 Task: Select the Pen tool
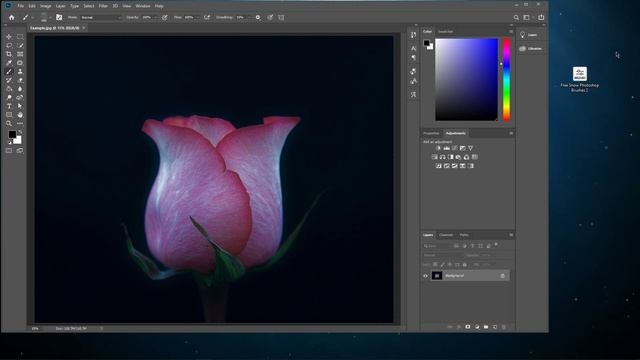[20, 98]
